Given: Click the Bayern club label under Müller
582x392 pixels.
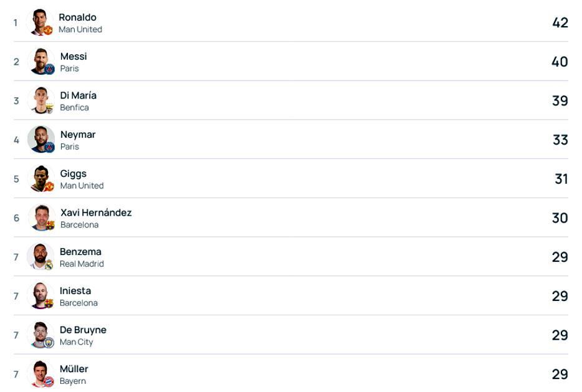Looking at the screenshot, I should (x=73, y=381).
